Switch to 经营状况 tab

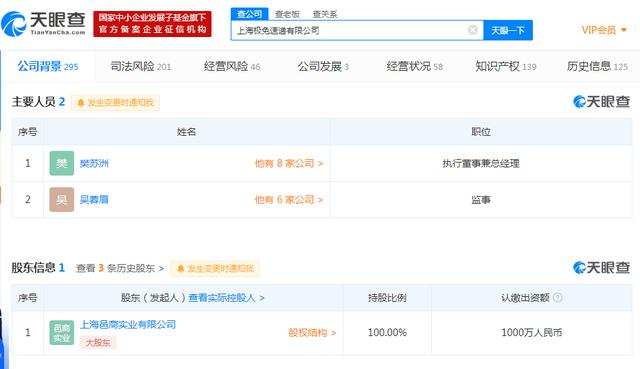(414, 66)
